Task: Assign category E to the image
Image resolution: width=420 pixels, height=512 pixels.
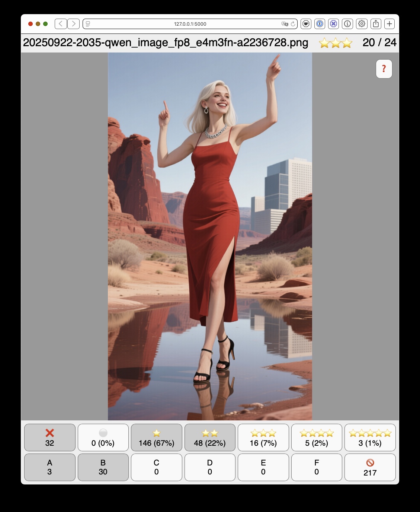Action: point(263,467)
